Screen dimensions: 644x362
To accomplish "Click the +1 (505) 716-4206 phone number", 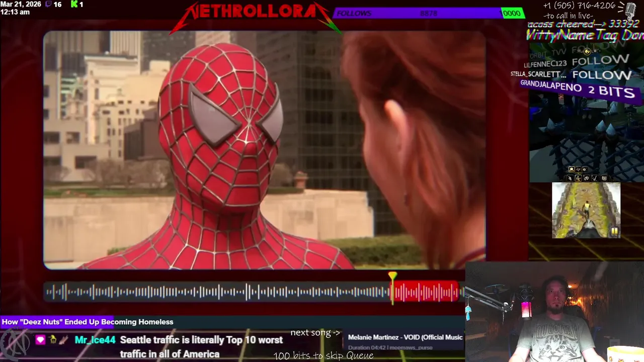I will point(579,6).
